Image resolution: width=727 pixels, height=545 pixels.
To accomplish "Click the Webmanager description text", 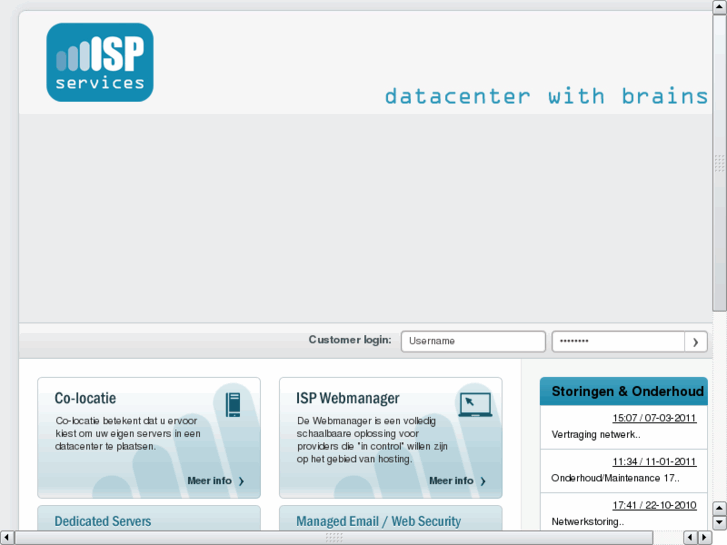I will pyautogui.click(x=372, y=440).
